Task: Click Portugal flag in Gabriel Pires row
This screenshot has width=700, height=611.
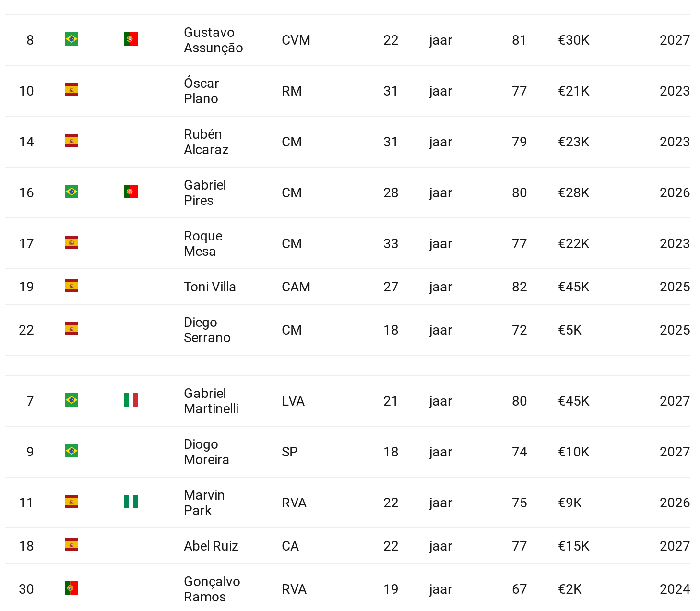Action: click(x=131, y=192)
